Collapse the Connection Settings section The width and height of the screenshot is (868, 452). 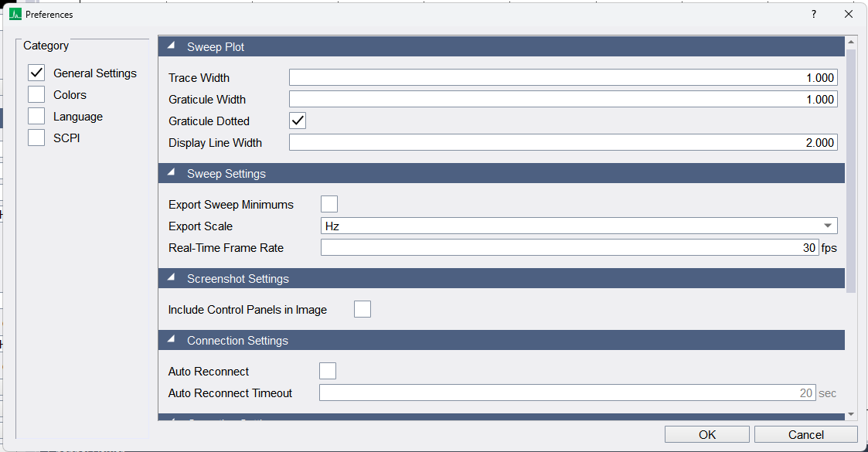coord(172,340)
